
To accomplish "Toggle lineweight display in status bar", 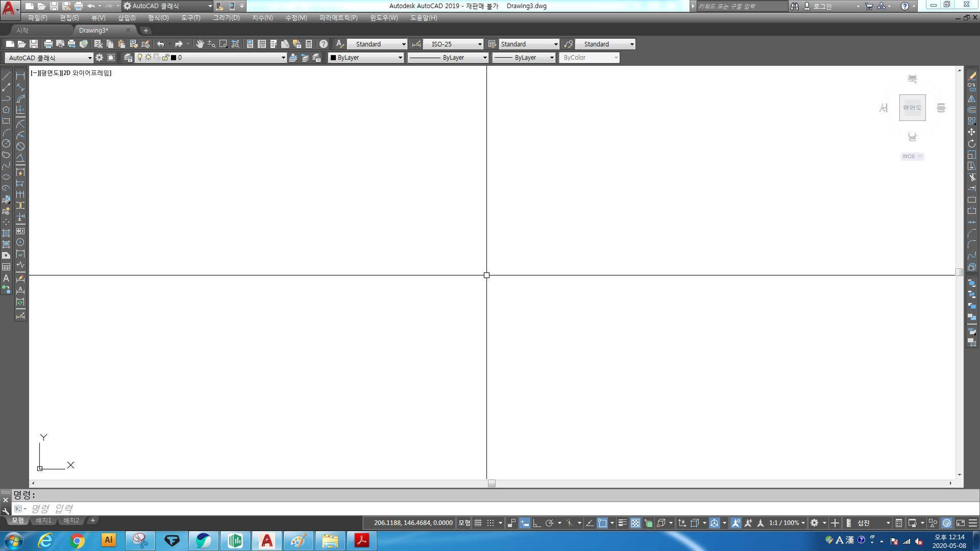I will [x=623, y=523].
